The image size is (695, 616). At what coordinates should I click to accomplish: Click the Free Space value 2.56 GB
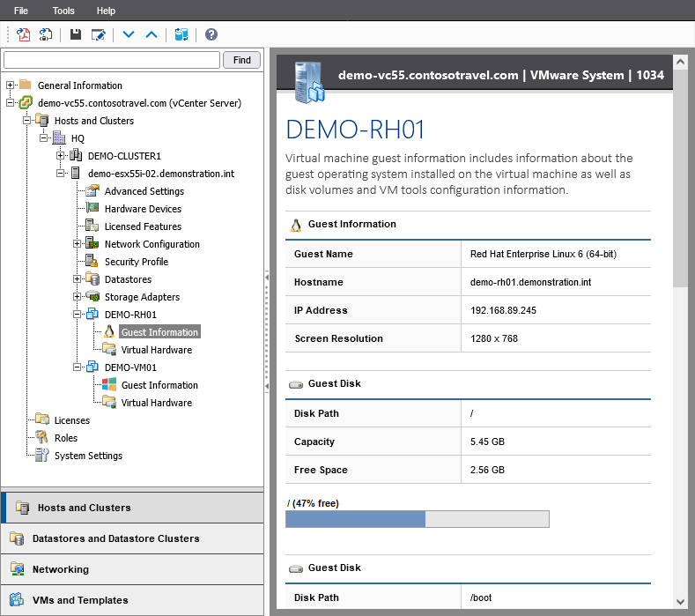(x=487, y=470)
